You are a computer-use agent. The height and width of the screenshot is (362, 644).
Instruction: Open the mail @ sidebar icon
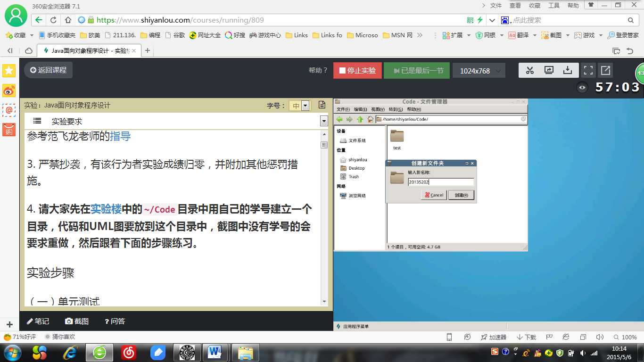click(9, 110)
